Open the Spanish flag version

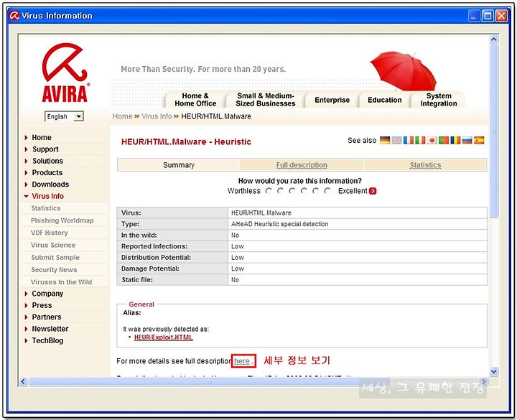[x=479, y=141]
